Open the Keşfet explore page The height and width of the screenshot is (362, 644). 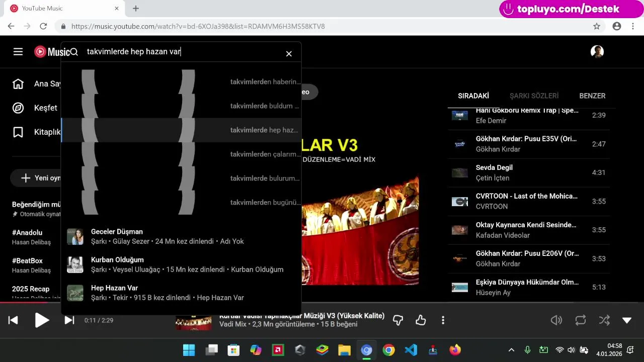click(x=34, y=108)
